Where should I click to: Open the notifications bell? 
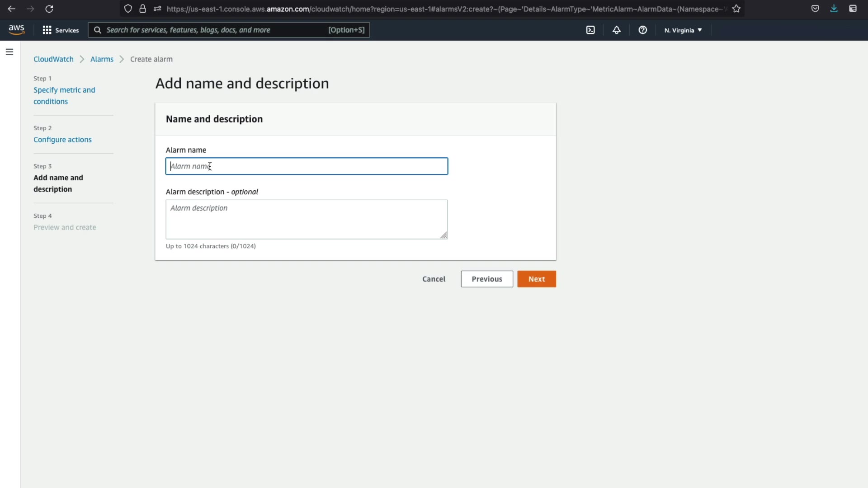point(617,30)
